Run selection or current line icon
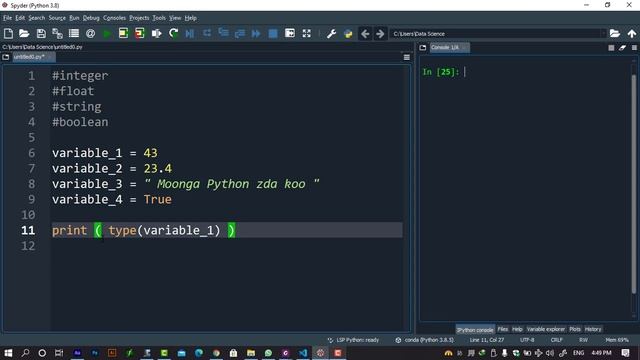 pos(157,33)
